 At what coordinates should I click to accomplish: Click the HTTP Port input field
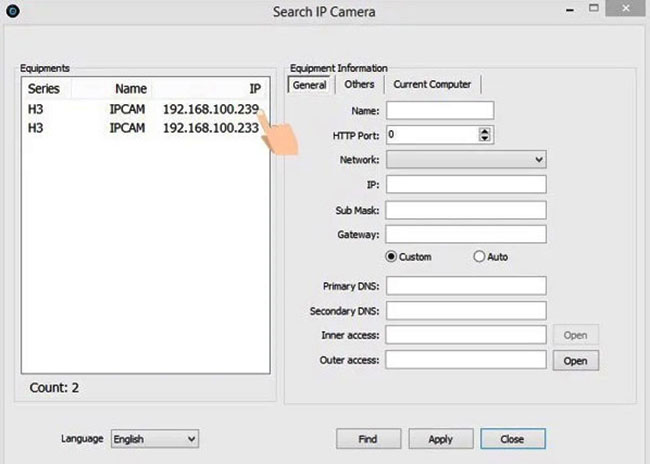click(432, 135)
